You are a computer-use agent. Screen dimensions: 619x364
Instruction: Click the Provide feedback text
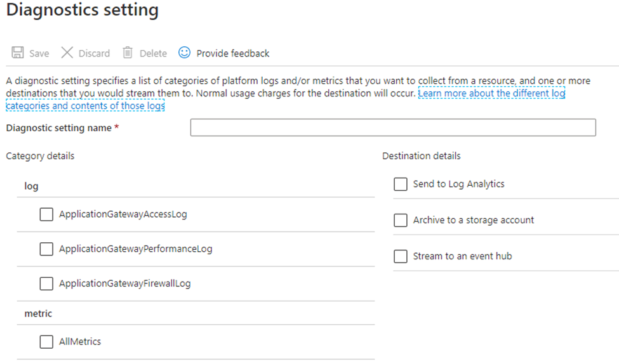point(232,53)
